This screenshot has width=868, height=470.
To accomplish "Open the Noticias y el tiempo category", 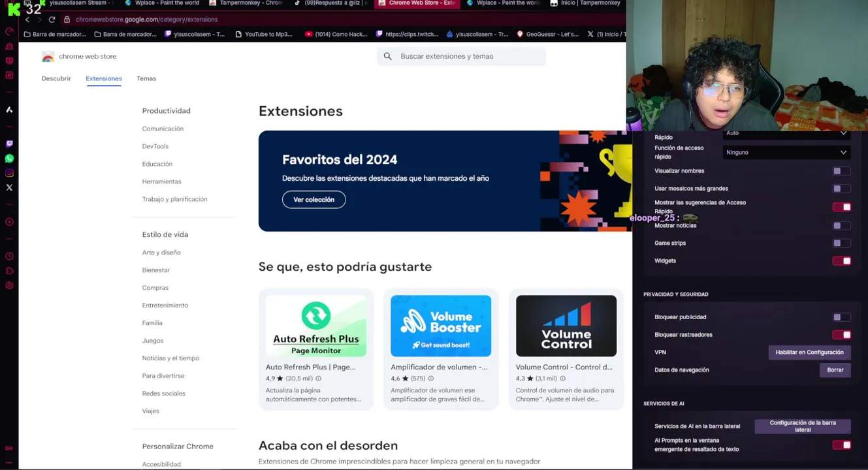I will tap(171, 358).
